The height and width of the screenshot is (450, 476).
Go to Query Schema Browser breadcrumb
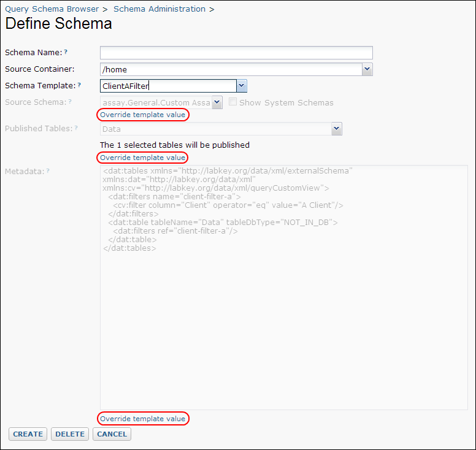coord(52,9)
